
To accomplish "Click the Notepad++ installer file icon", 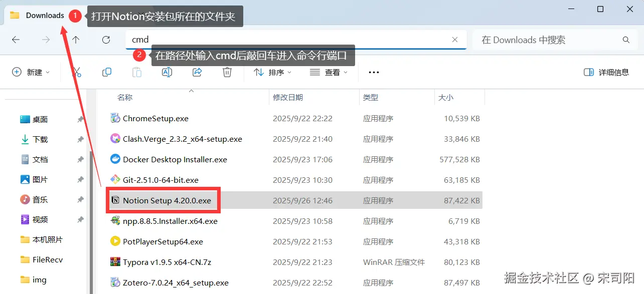I will pos(115,221).
